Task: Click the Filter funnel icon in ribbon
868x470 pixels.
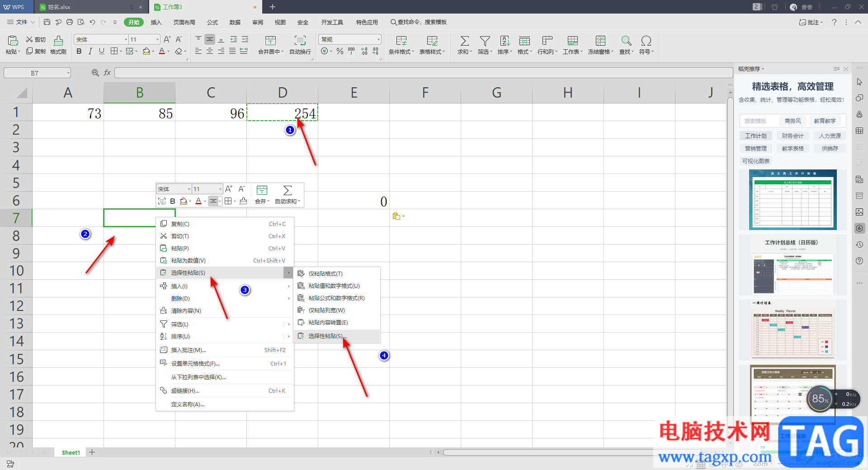Action: click(485, 41)
